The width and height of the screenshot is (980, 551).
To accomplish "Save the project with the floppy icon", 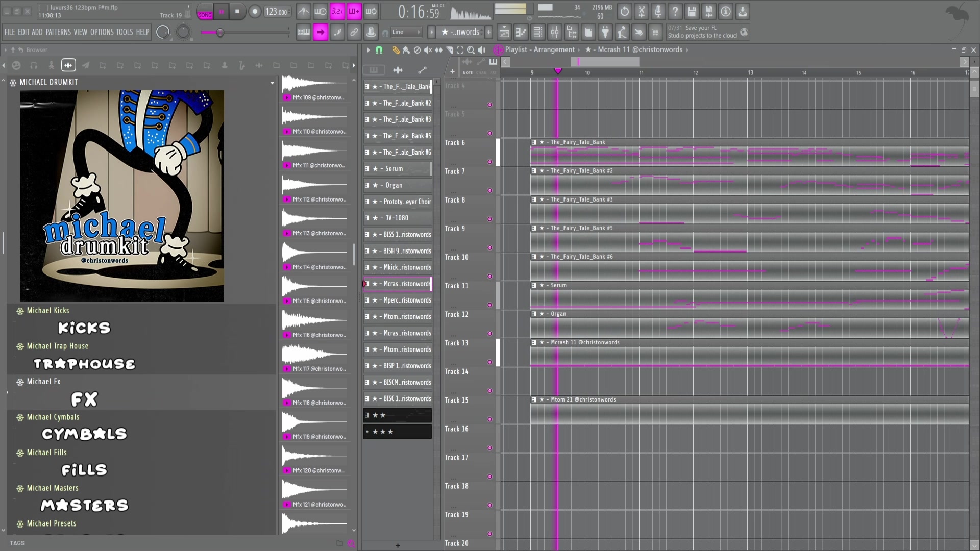I will pos(692,11).
